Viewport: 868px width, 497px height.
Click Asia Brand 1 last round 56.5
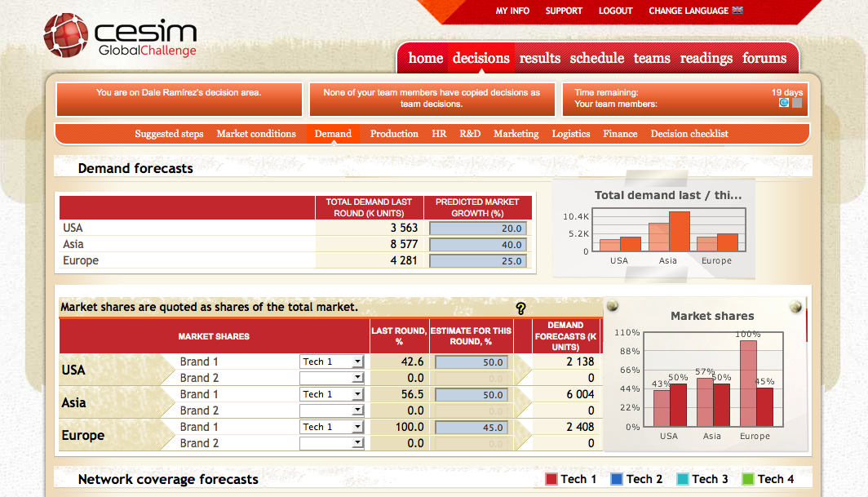point(413,394)
